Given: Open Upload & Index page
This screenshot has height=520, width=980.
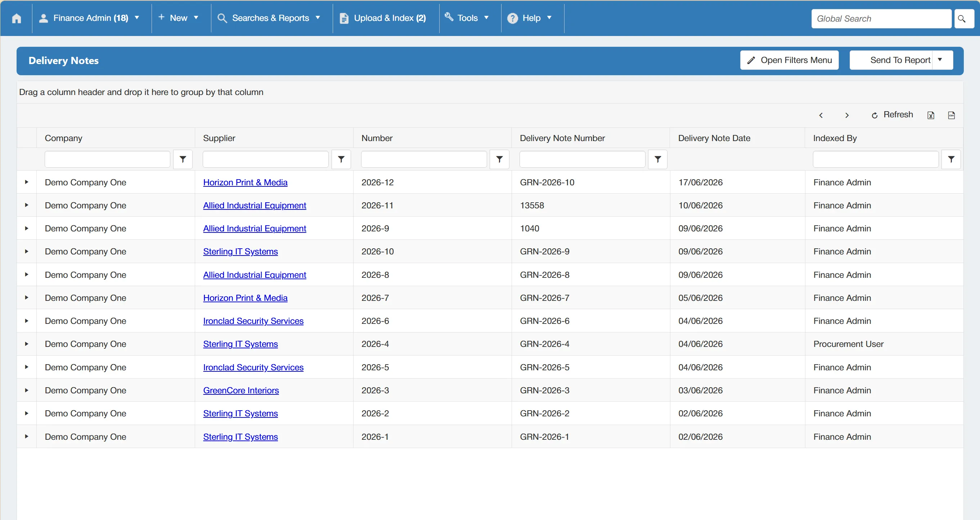Looking at the screenshot, I should [x=383, y=18].
